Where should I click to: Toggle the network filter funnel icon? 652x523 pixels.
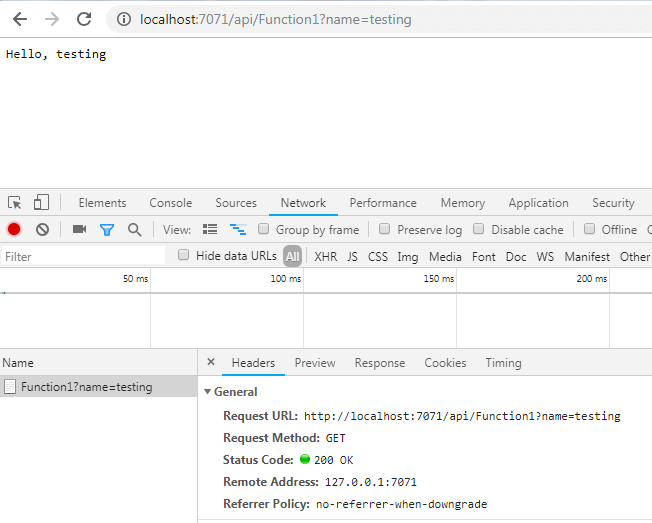(107, 230)
